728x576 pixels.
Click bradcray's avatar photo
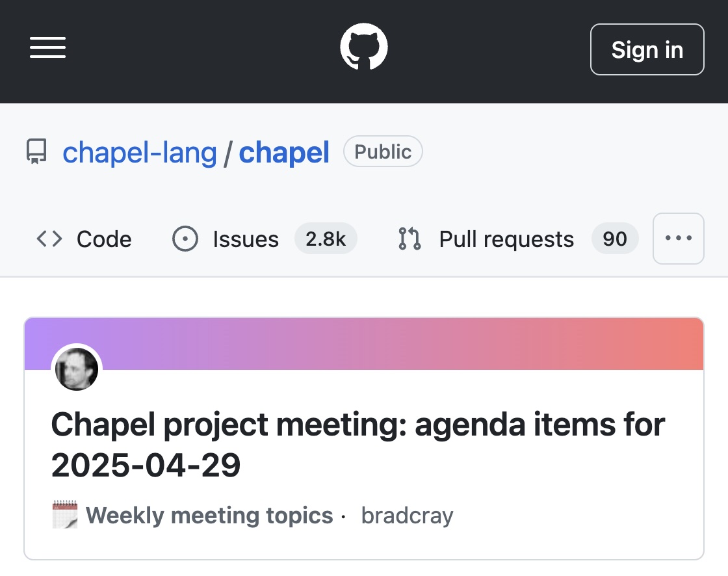pyautogui.click(x=77, y=369)
